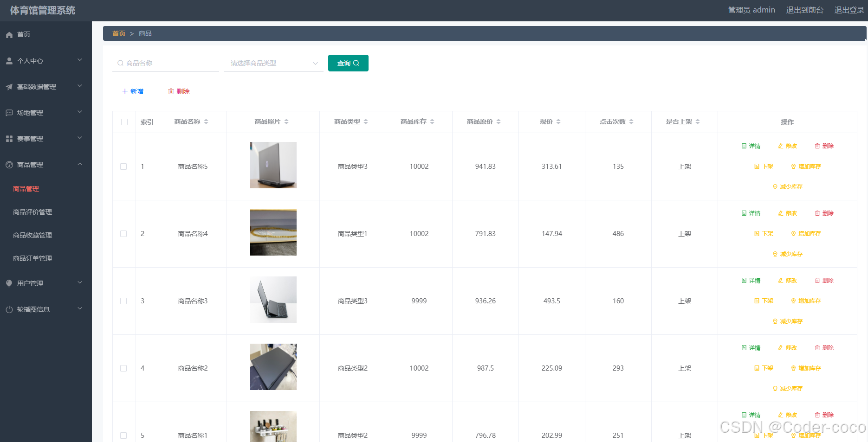Click 详情 for 商品名称2

coord(751,348)
